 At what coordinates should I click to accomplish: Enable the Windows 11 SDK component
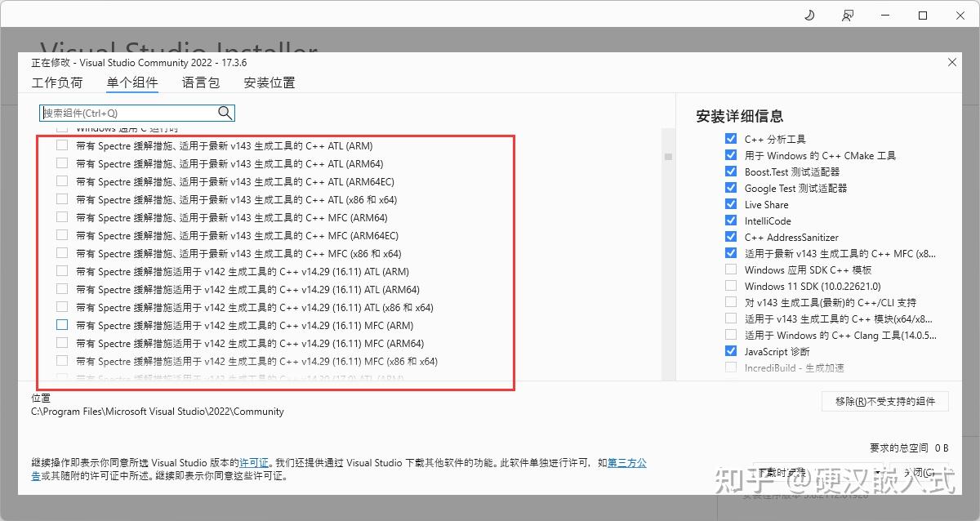tap(730, 286)
